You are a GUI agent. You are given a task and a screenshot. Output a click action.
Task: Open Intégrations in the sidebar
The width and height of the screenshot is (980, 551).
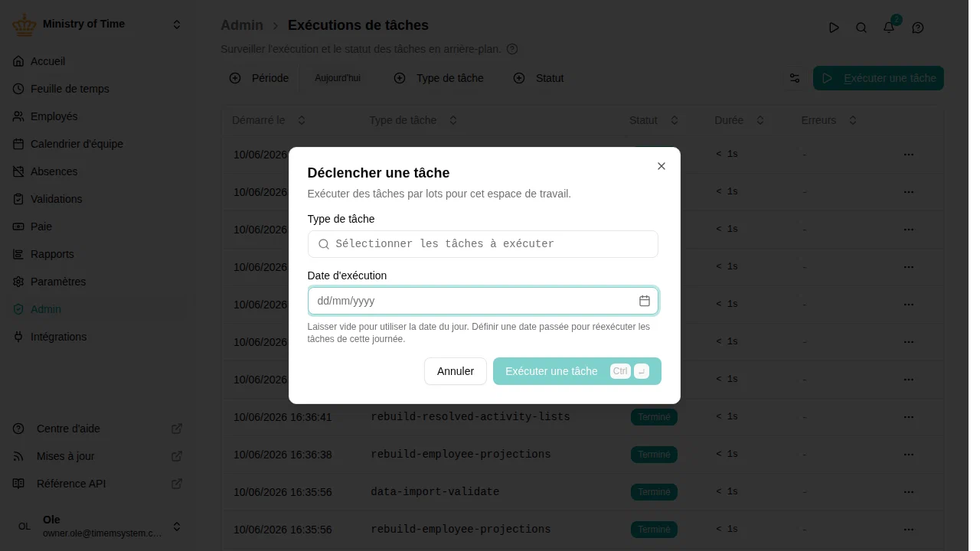point(98,337)
